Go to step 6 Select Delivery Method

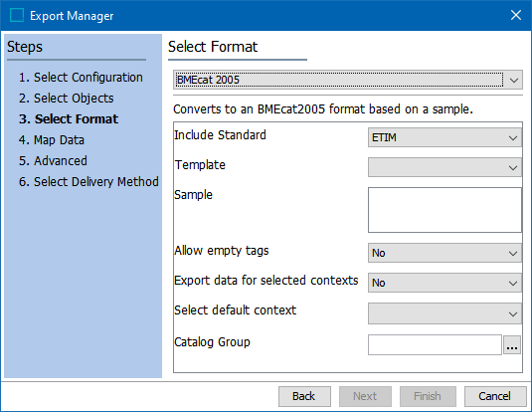coord(89,182)
